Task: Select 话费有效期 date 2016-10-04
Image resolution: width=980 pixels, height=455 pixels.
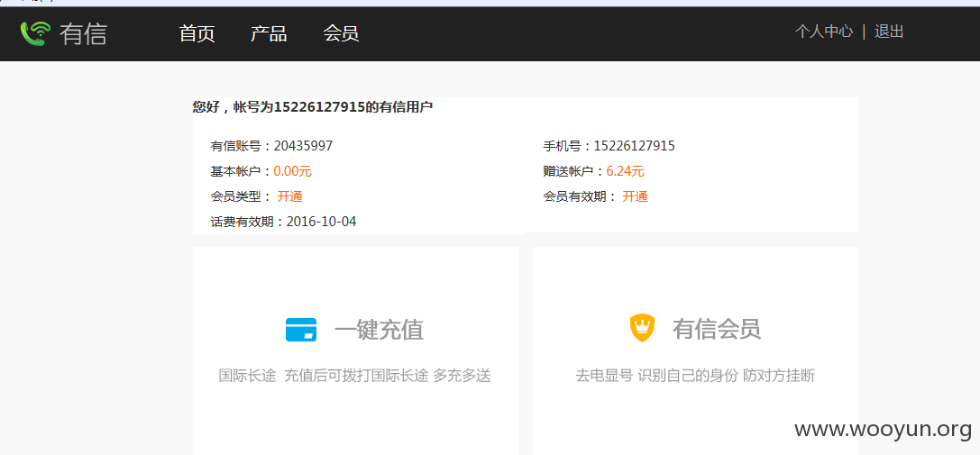Action: click(x=321, y=222)
